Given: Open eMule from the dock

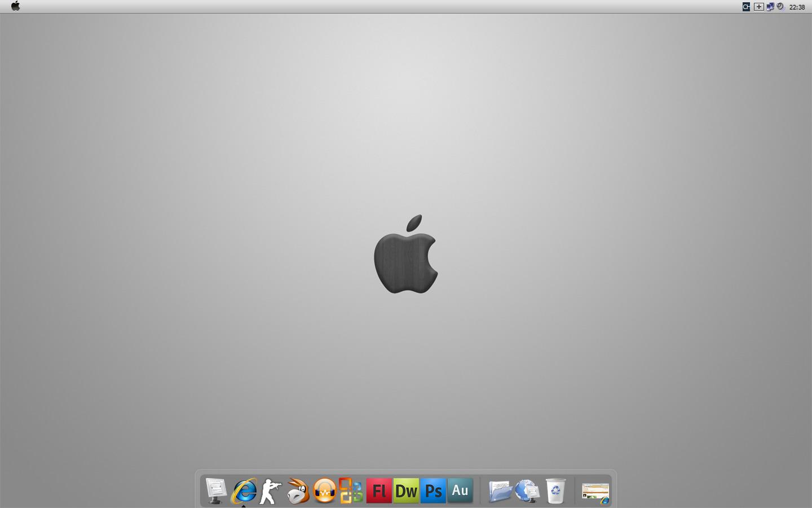Looking at the screenshot, I should point(298,491).
